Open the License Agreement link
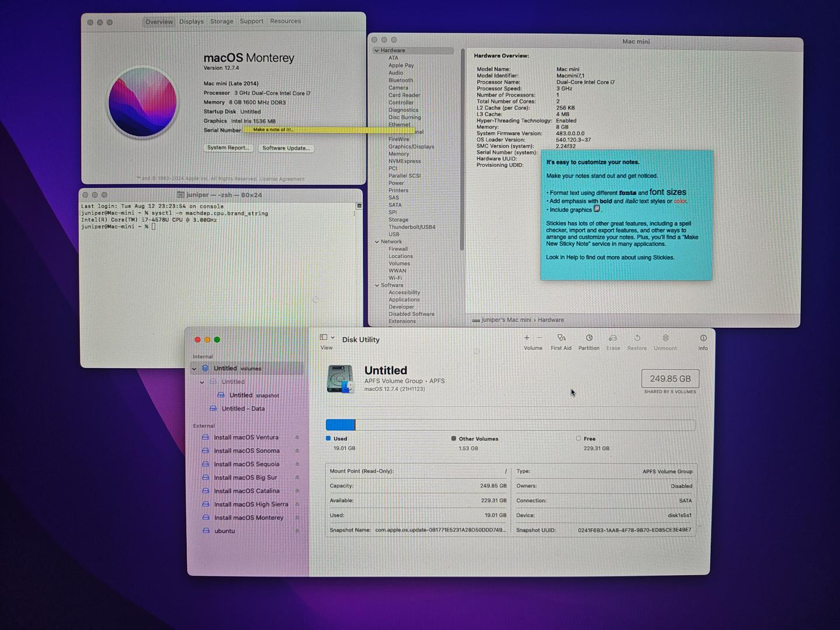This screenshot has height=630, width=840. [282, 179]
